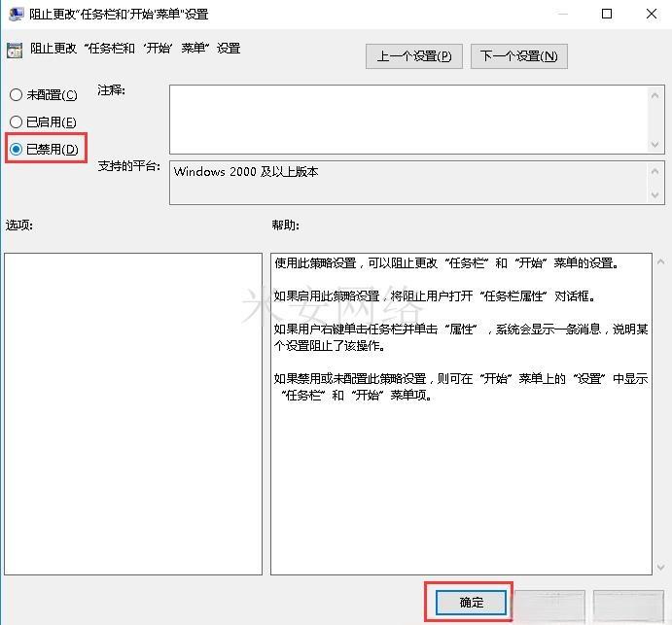This screenshot has width=672, height=625.
Task: Click the 帮助 label
Action: click(x=285, y=225)
